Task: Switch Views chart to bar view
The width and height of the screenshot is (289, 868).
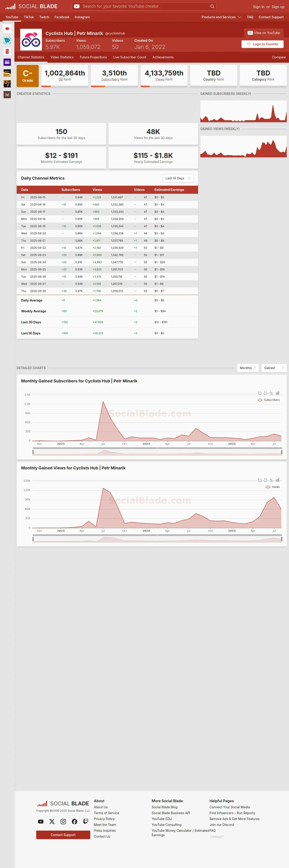Action: pyautogui.click(x=278, y=480)
